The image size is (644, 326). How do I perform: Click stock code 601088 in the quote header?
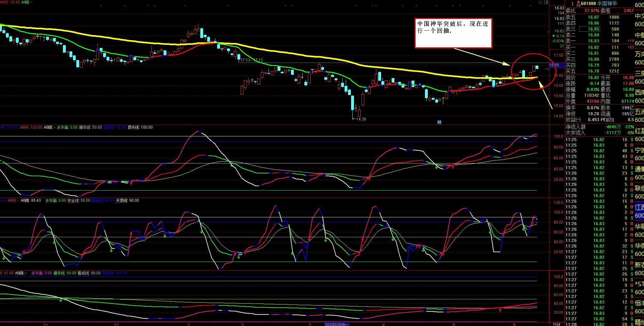(589, 3)
